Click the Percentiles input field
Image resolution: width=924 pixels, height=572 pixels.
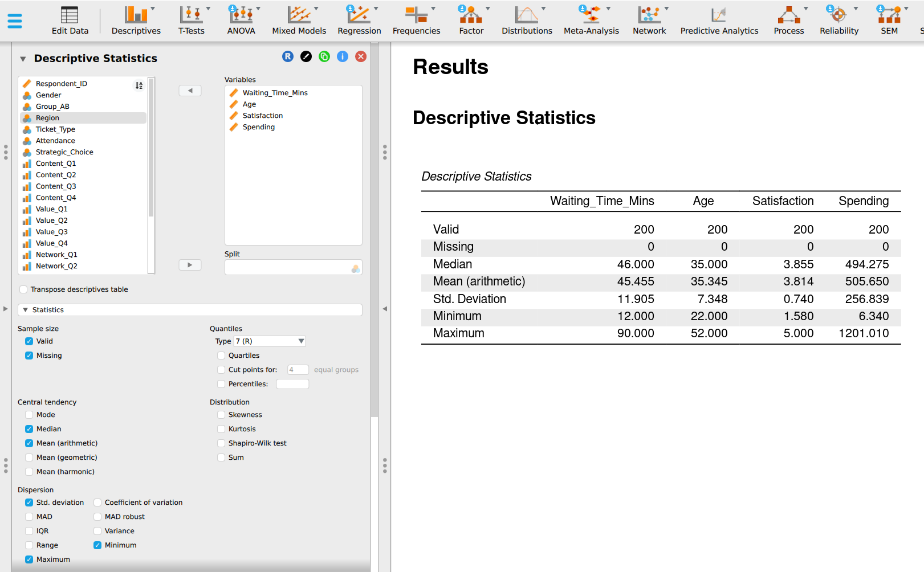click(x=292, y=384)
